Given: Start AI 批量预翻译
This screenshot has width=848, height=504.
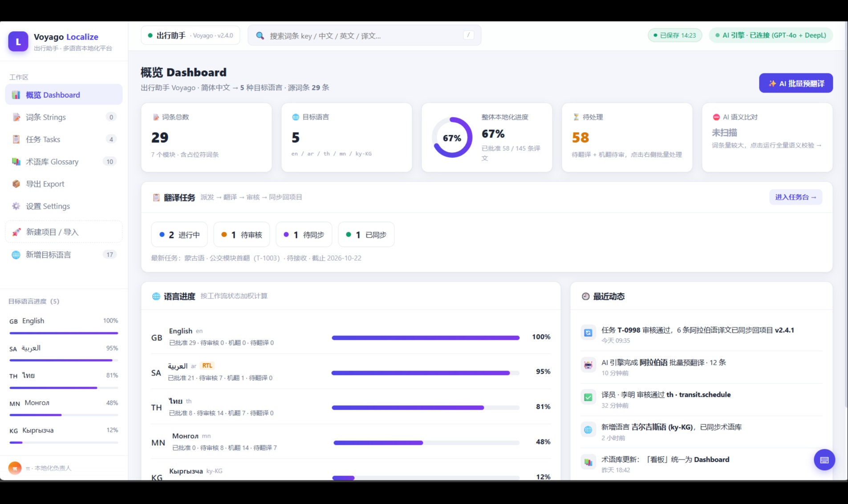Looking at the screenshot, I should click(795, 83).
